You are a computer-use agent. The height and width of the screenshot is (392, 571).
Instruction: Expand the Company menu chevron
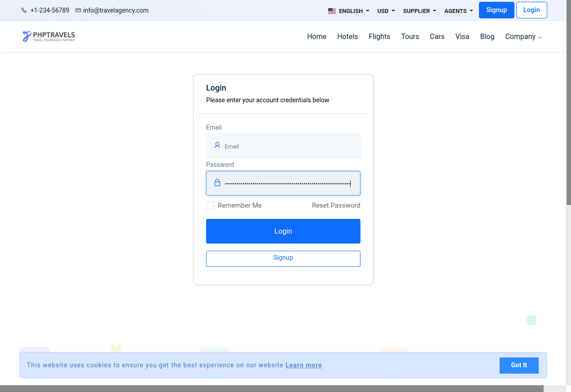pos(540,37)
